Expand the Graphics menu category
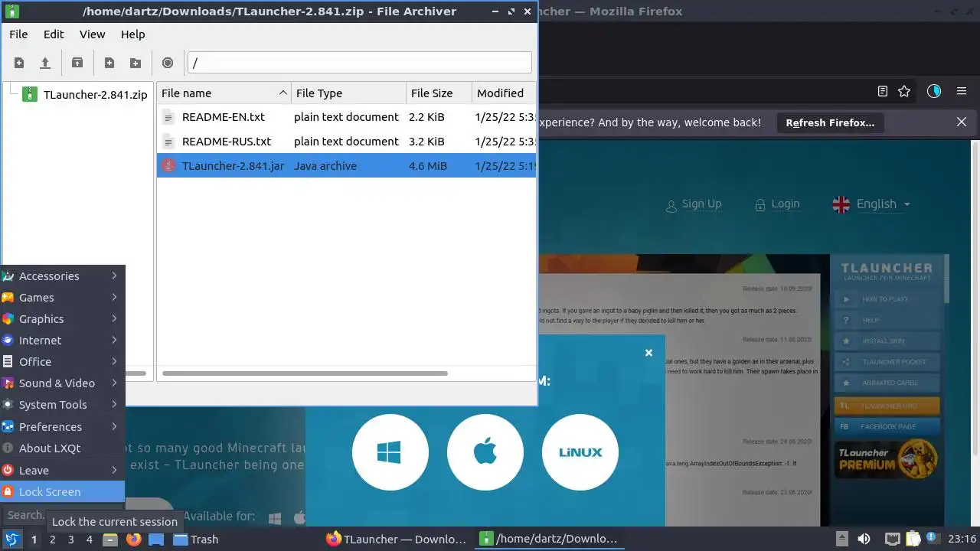980x551 pixels. click(62, 318)
